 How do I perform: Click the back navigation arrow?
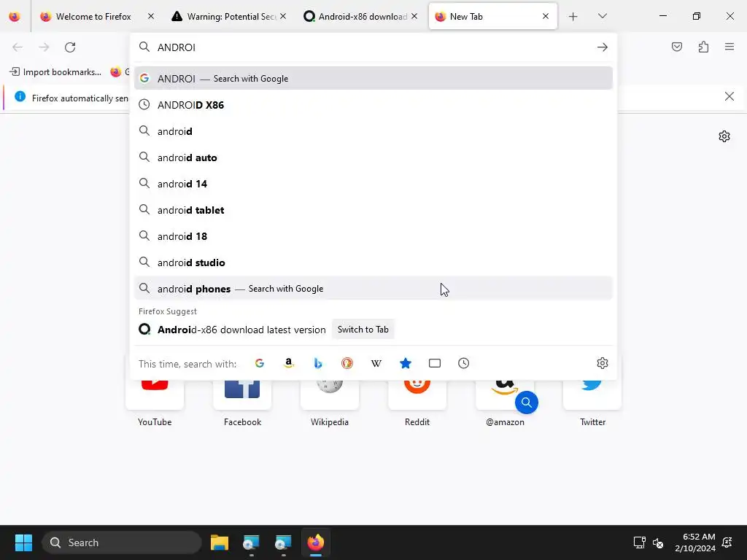(18, 47)
